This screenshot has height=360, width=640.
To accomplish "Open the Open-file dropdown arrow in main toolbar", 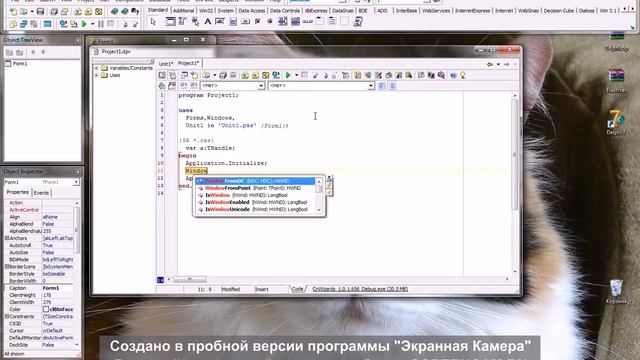I will coord(31,12).
